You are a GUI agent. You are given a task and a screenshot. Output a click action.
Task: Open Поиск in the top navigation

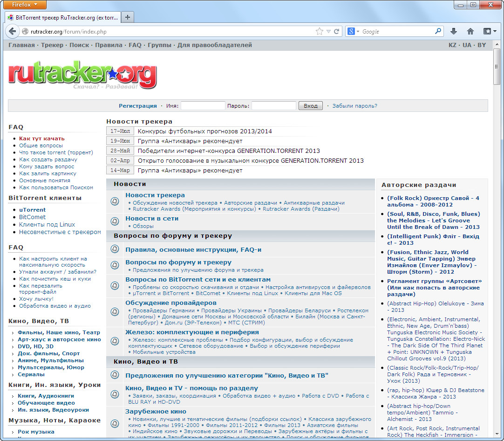(79, 45)
